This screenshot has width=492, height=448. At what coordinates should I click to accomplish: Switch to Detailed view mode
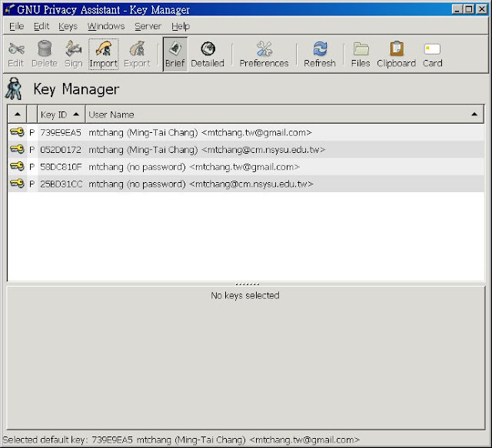[x=208, y=55]
